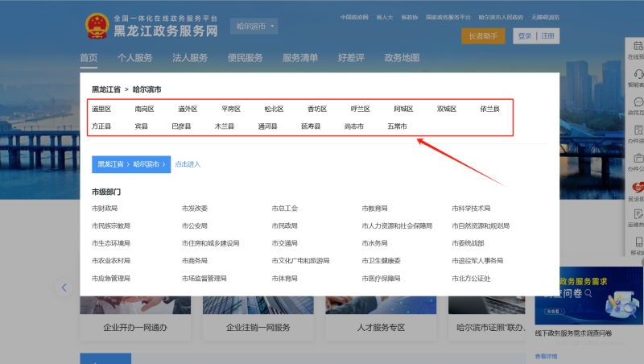Screen dimensions: 644x364
Task: Open the 市财政局 department
Action: (105, 209)
